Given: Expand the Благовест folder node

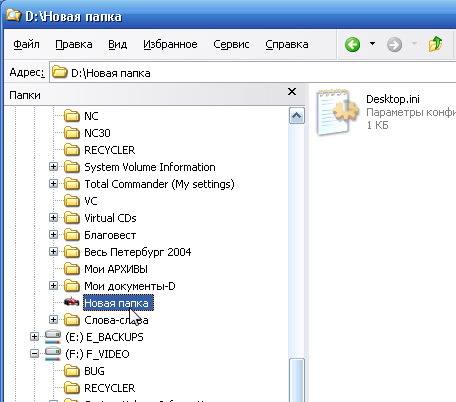Looking at the screenshot, I should tap(53, 234).
